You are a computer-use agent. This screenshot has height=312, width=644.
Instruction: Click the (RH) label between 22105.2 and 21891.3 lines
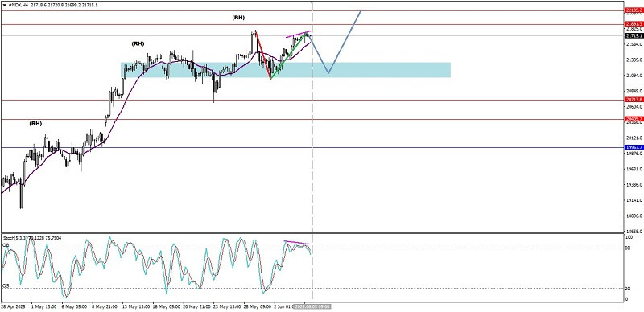point(238,18)
